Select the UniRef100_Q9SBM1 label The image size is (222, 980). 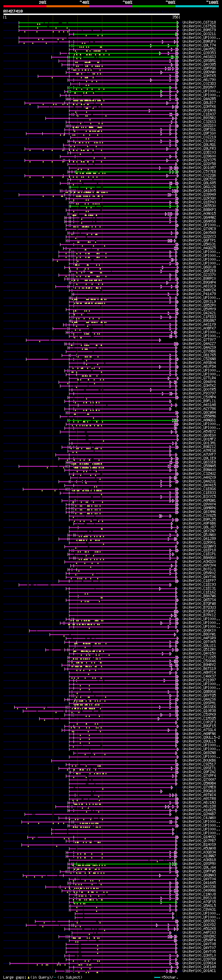pyautogui.click(x=199, y=60)
